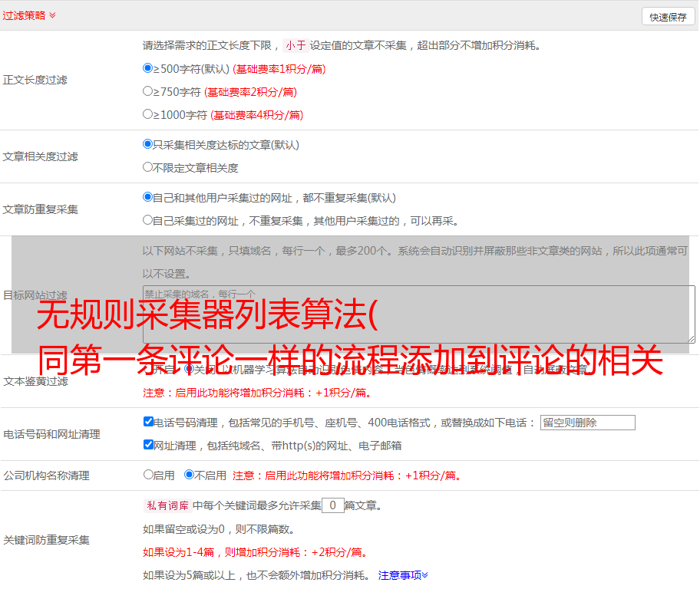The image size is (700, 589).
Task: Select 自己采集过的网址 only no-repeat option
Action: 148,220
